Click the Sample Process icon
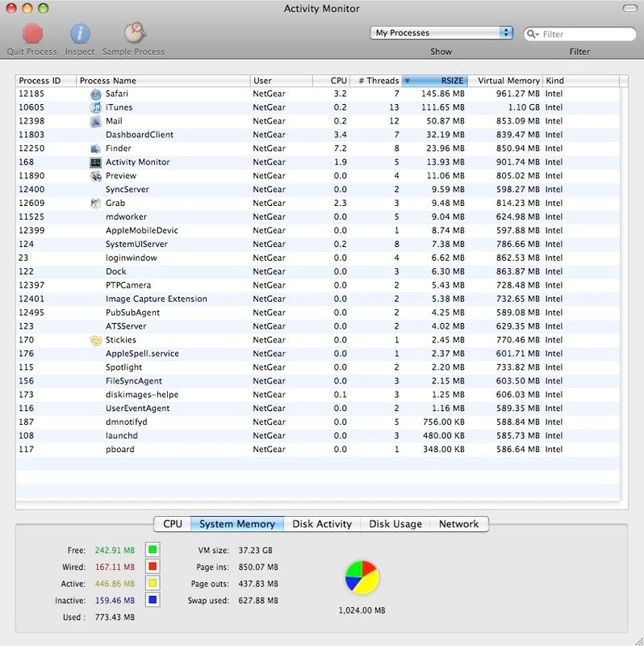 point(135,32)
